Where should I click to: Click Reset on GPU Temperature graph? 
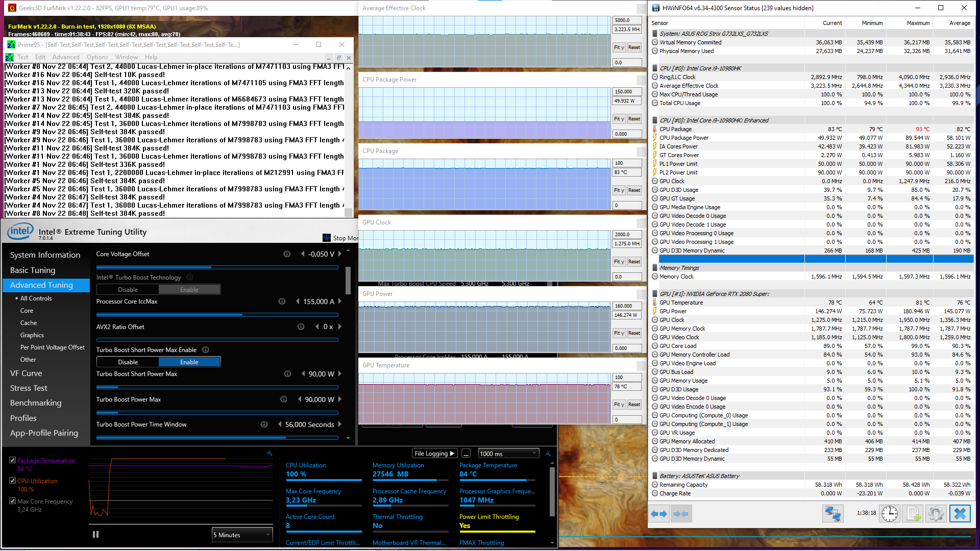[634, 405]
